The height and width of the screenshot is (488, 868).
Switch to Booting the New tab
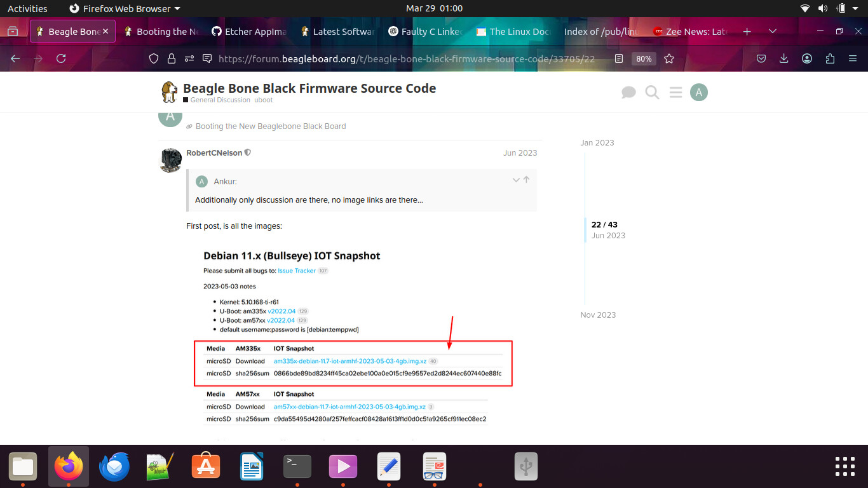click(x=162, y=31)
